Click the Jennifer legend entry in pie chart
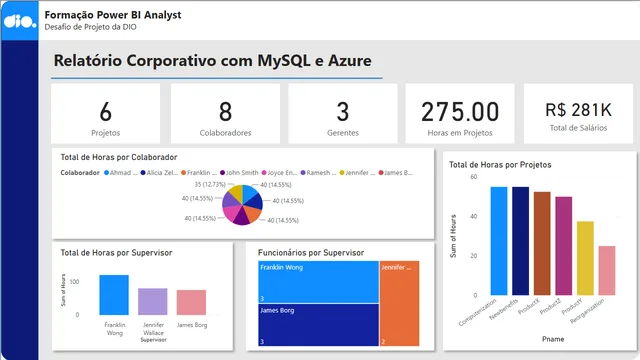The height and width of the screenshot is (360, 640). click(x=358, y=173)
